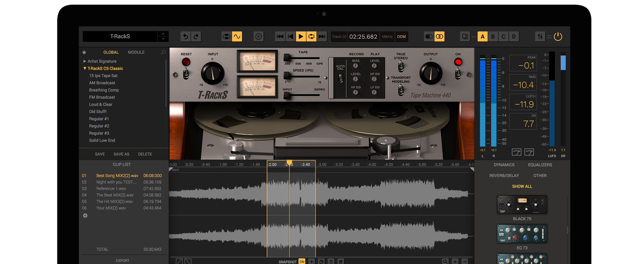
Task: Select comparison slot A
Action: click(482, 37)
